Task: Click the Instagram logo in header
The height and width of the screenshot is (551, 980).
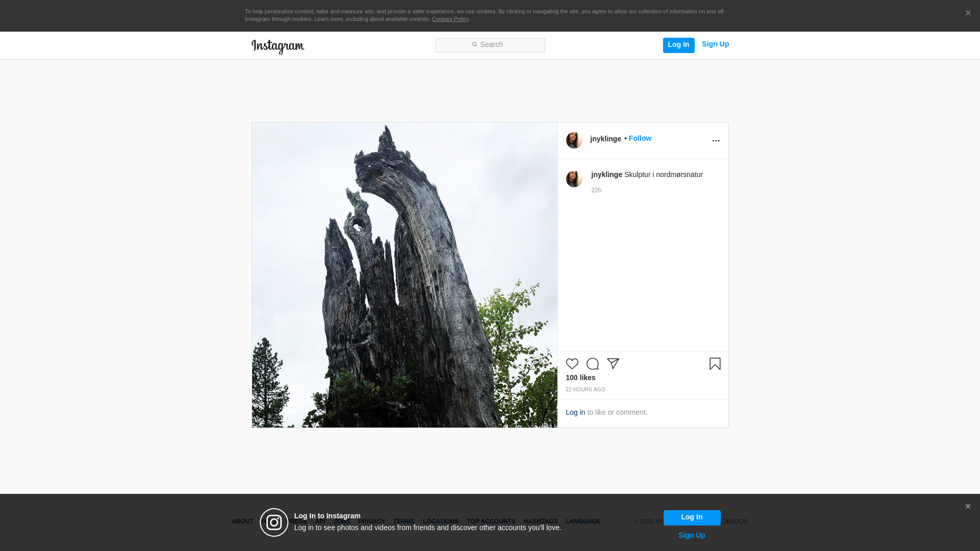Action: pyautogui.click(x=278, y=46)
